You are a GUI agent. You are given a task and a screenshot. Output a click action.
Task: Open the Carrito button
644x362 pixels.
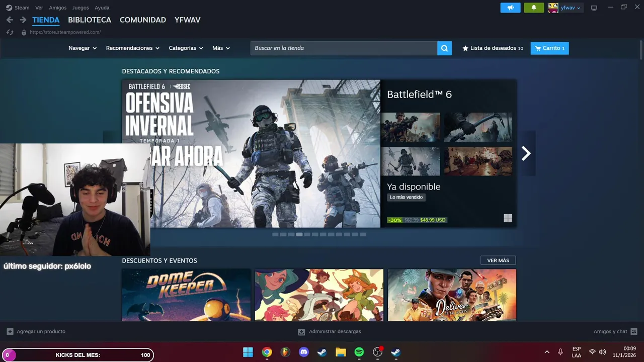pyautogui.click(x=549, y=48)
